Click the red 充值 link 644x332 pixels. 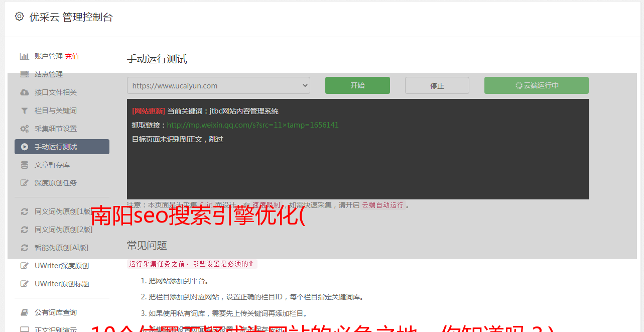[x=72, y=56]
